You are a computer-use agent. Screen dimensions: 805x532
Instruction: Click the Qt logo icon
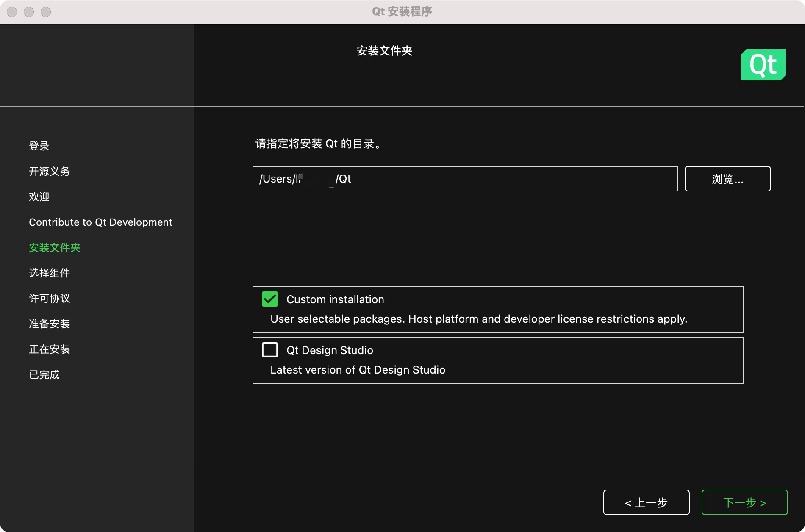[x=763, y=65]
